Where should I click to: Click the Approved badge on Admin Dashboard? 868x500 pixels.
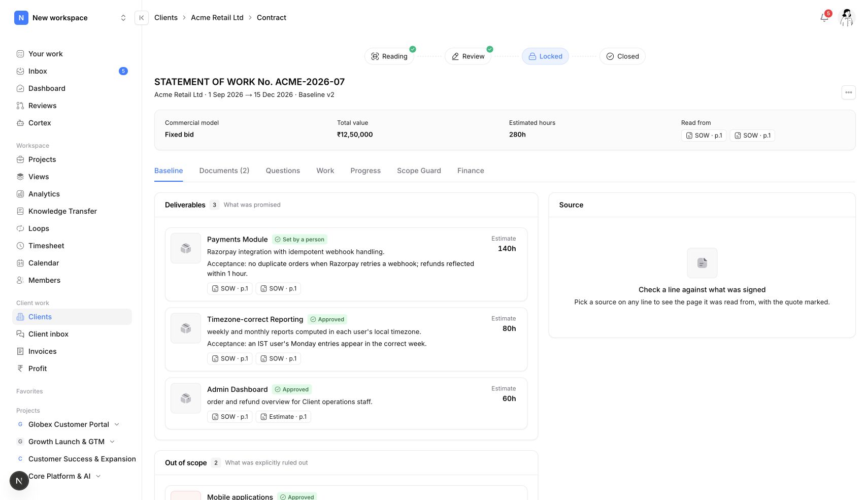[x=292, y=389]
